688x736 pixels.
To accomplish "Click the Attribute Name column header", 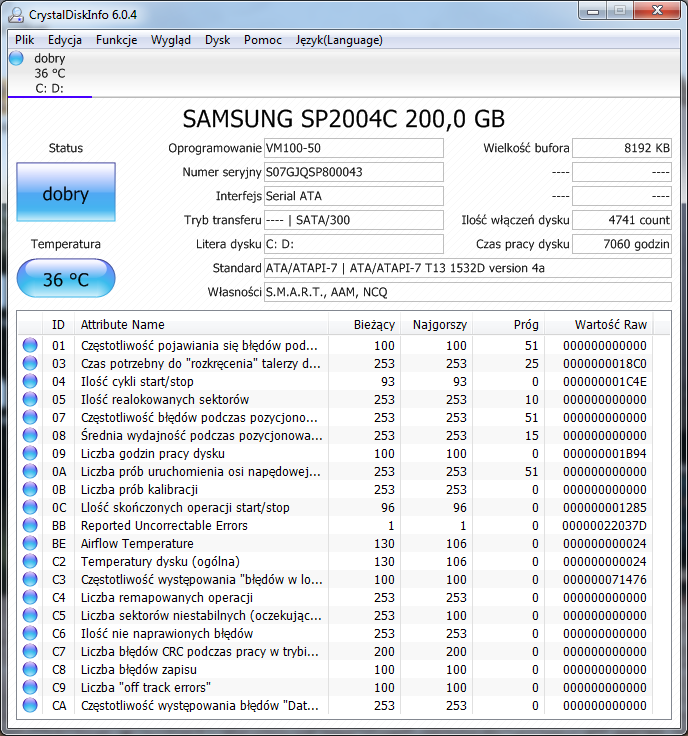I will [x=201, y=324].
